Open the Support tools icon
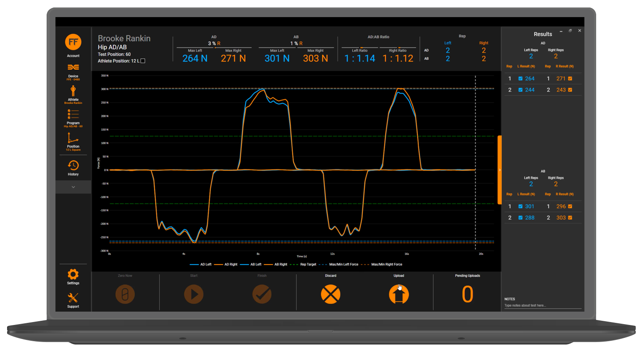The height and width of the screenshot is (352, 644). tap(73, 297)
